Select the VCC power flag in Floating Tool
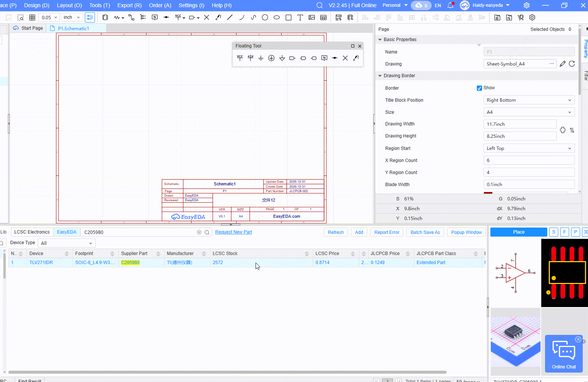This screenshot has width=588, height=382. tap(240, 58)
